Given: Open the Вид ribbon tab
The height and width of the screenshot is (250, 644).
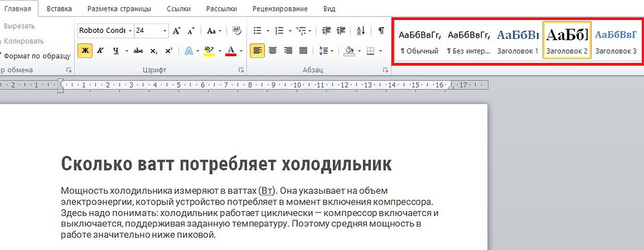Looking at the screenshot, I should click(329, 9).
